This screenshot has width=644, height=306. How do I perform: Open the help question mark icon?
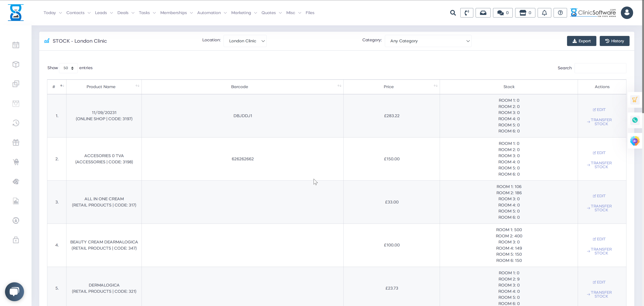[560, 13]
